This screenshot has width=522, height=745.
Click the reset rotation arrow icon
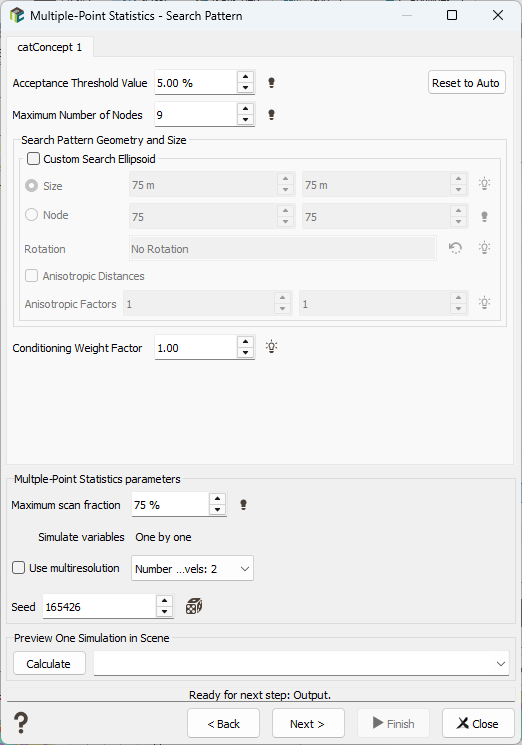[455, 248]
